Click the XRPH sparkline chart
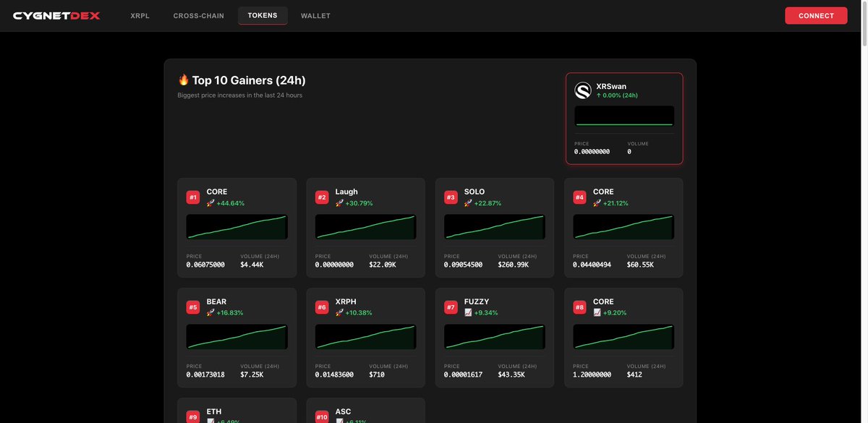The image size is (868, 423). coord(366,336)
